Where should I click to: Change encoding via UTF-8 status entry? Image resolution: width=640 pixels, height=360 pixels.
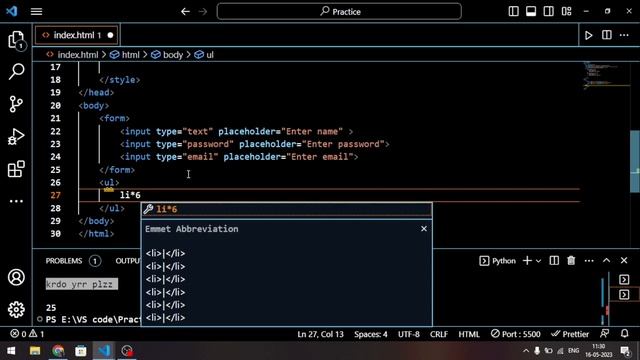(409, 334)
